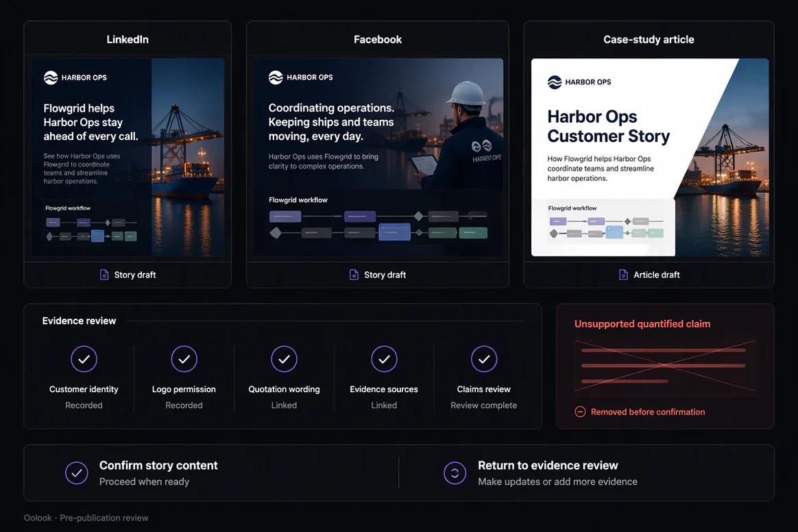Click the Quotation wording checkmark icon
The width and height of the screenshot is (798, 532).
point(284,359)
